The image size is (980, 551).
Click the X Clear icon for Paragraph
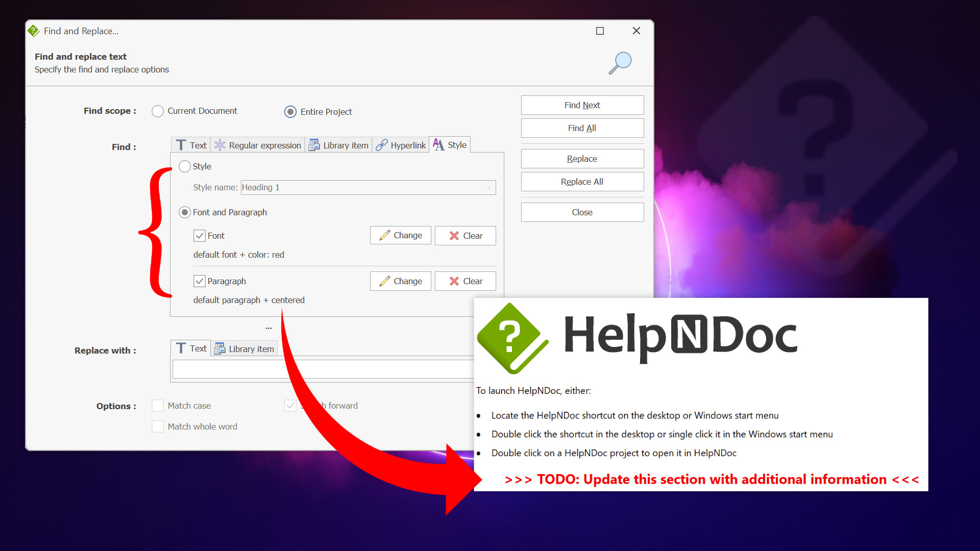(464, 281)
